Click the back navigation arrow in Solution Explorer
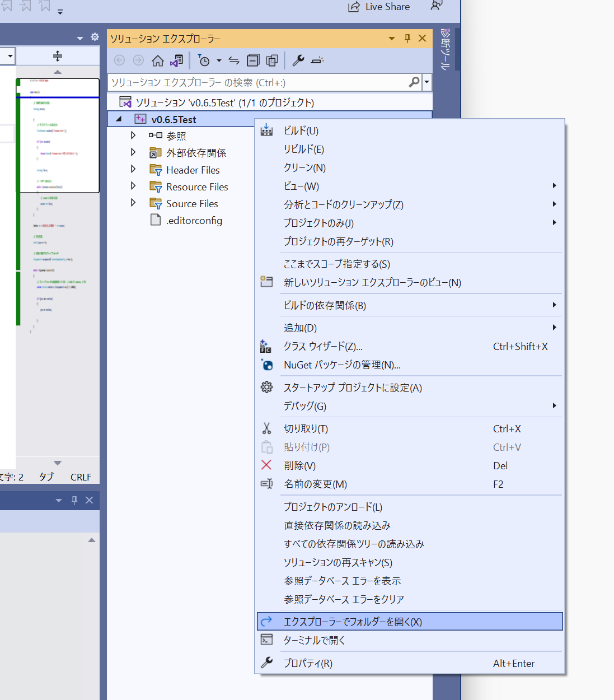614x700 pixels. (x=119, y=60)
